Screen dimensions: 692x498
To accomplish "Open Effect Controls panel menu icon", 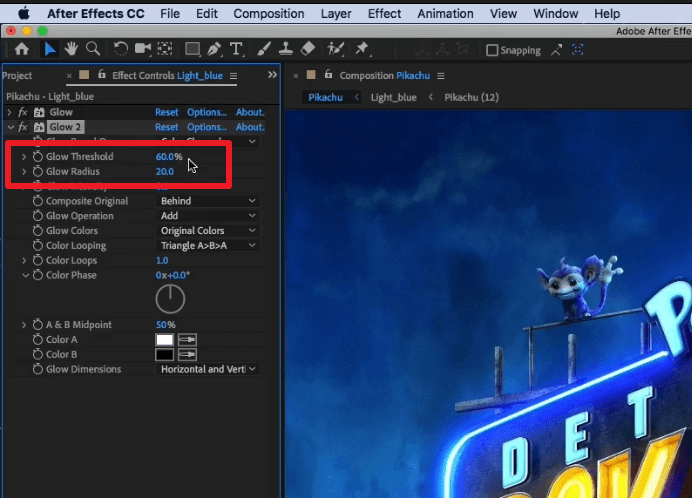I will [x=233, y=76].
